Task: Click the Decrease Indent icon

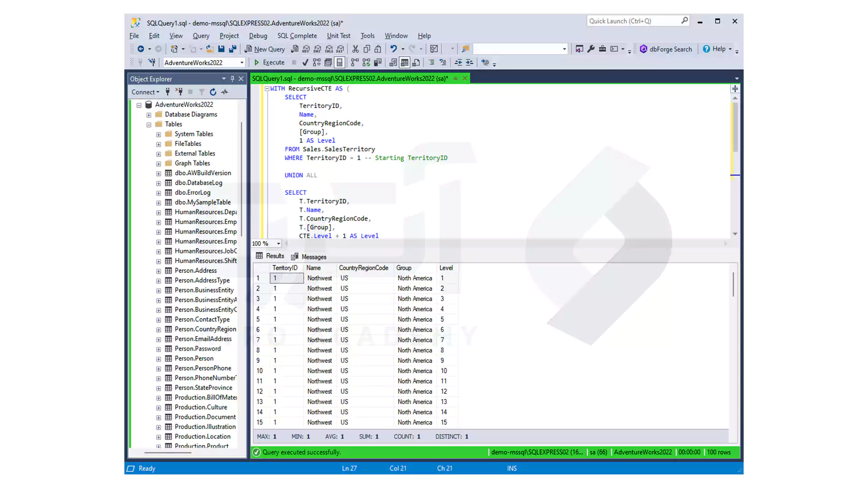Action: 458,62
